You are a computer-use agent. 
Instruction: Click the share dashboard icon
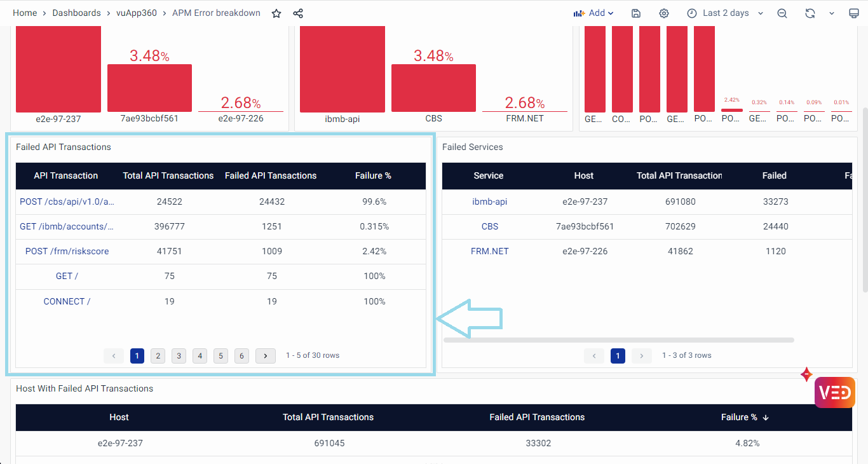point(298,13)
